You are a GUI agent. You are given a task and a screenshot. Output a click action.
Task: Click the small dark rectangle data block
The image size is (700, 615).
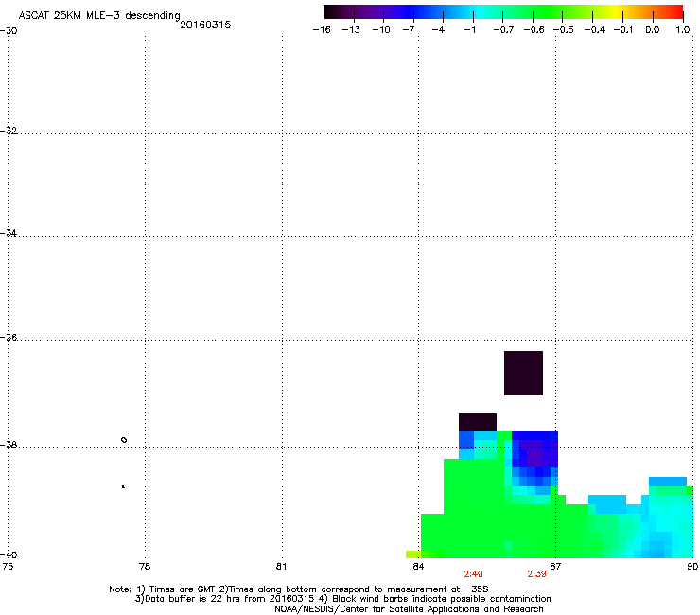coord(478,423)
